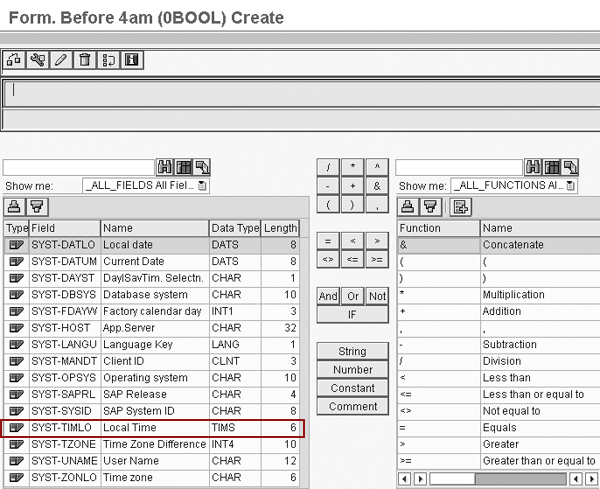Open the _ALL_FUNCTIONS Show me dropdown
This screenshot has height=489, width=600.
pyautogui.click(x=570, y=186)
